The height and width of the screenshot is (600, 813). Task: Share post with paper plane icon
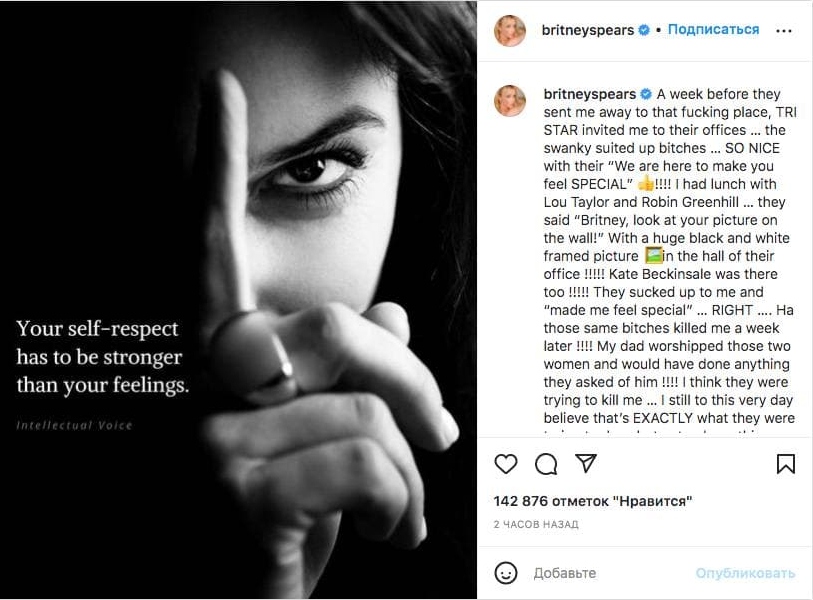click(586, 464)
